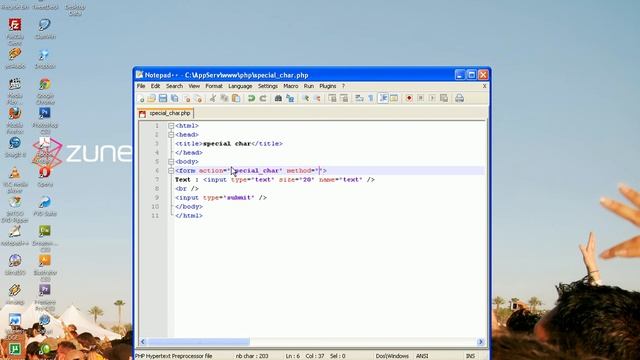Click 'Ln : 6' in the status bar
This screenshot has width=640, height=360.
(x=292, y=356)
